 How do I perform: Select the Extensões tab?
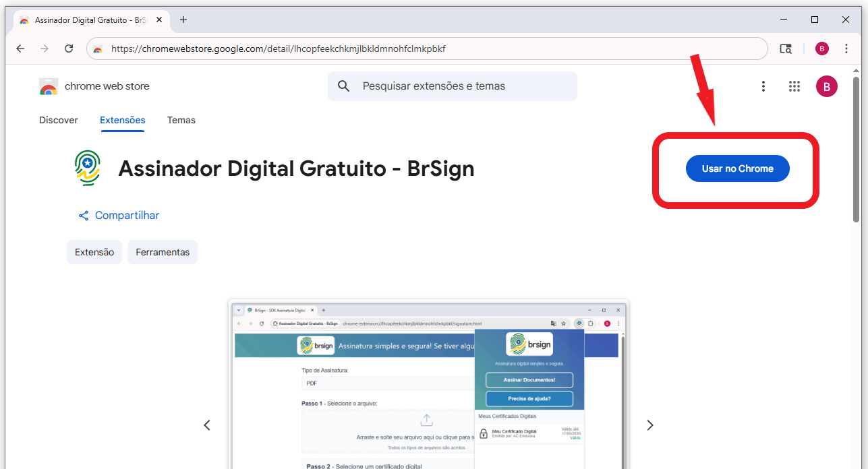tap(123, 120)
